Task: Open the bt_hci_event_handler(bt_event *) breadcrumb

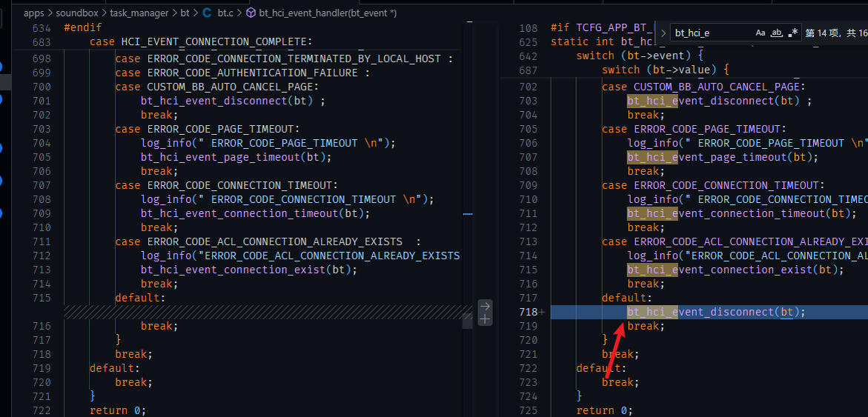Action: tap(328, 13)
